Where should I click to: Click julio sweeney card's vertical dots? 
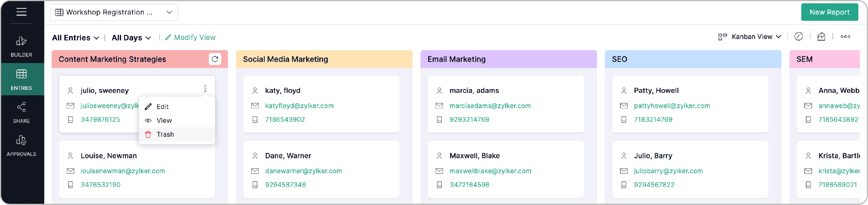click(205, 88)
